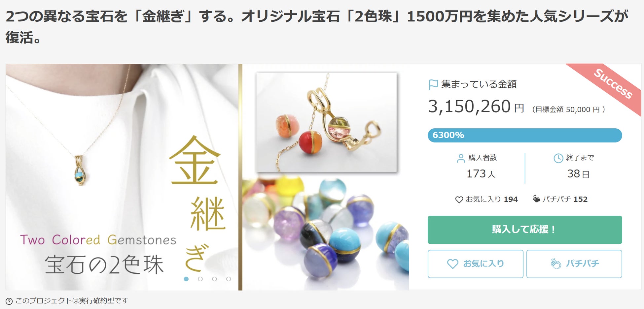Click the question mark help icon
The image size is (644, 309).
(9, 301)
